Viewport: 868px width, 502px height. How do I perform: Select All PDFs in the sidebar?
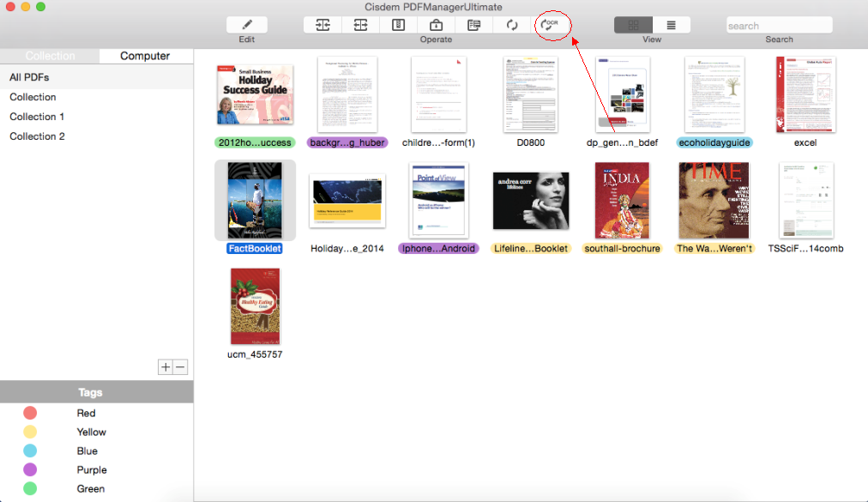pos(29,77)
